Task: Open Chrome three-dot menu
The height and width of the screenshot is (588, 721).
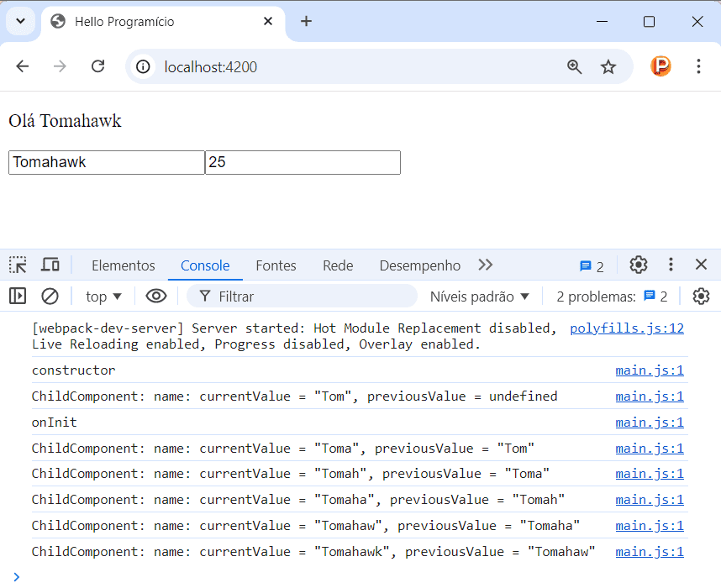Action: (698, 66)
